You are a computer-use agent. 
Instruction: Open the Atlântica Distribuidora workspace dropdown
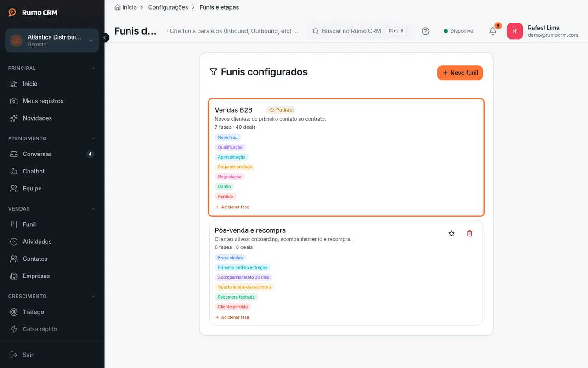pyautogui.click(x=52, y=40)
